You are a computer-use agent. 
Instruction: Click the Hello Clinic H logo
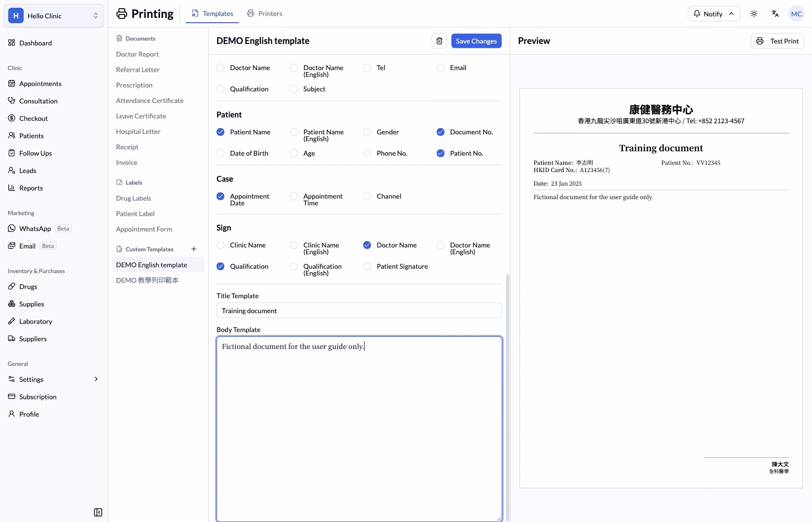click(16, 15)
